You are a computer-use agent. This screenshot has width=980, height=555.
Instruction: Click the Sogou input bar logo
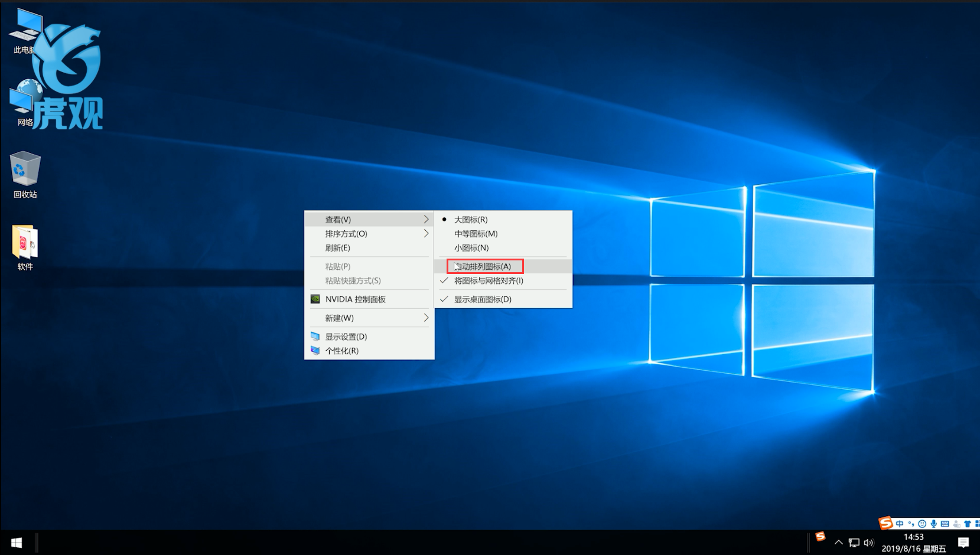(885, 523)
